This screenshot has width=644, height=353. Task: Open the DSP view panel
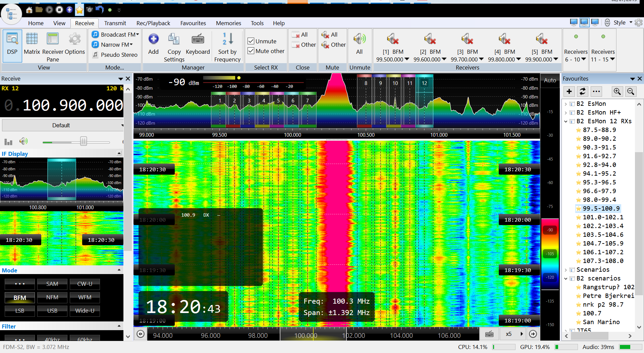point(12,46)
